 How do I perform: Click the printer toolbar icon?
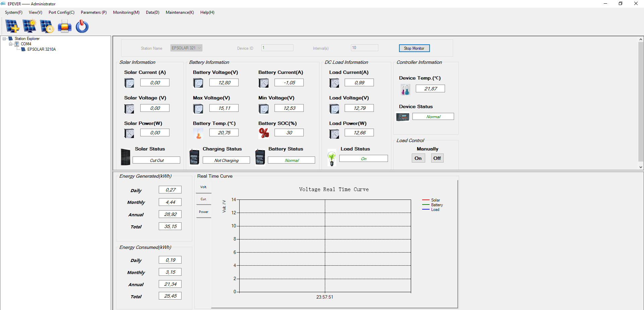64,26
